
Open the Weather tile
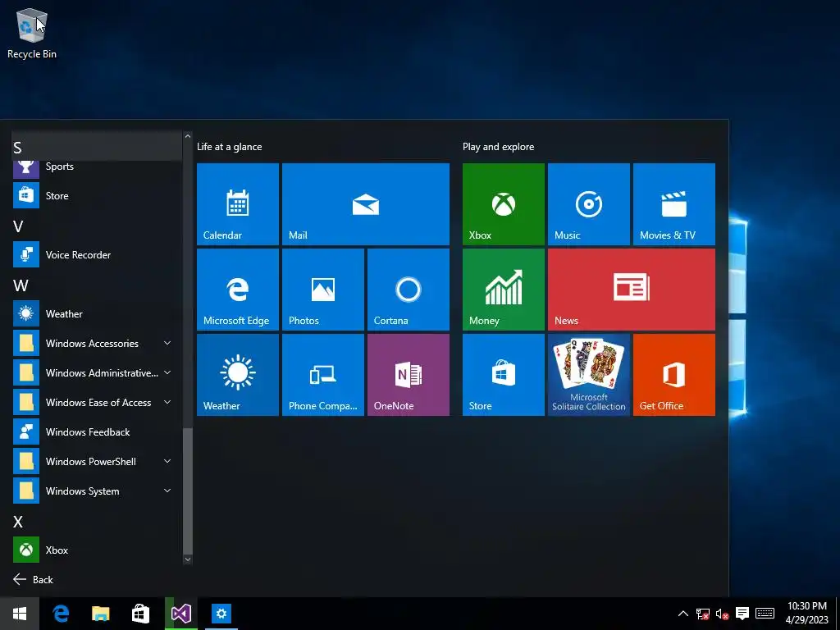(238, 374)
